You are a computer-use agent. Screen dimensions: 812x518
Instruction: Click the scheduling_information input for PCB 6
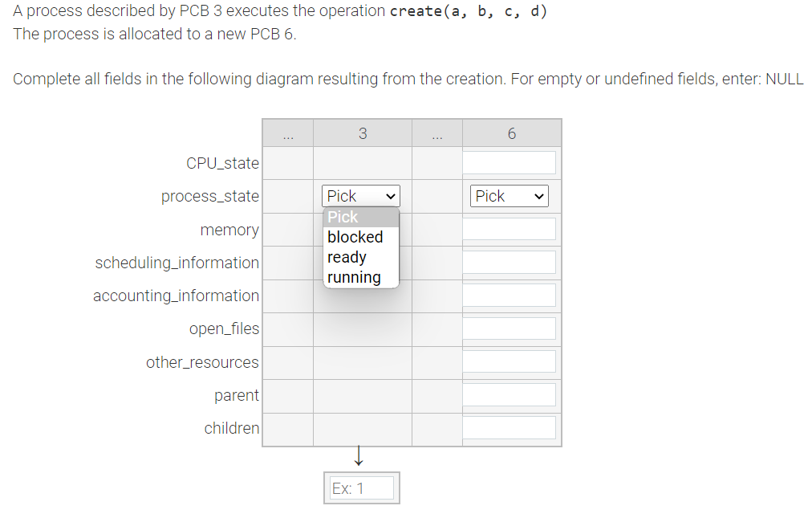[x=509, y=261]
